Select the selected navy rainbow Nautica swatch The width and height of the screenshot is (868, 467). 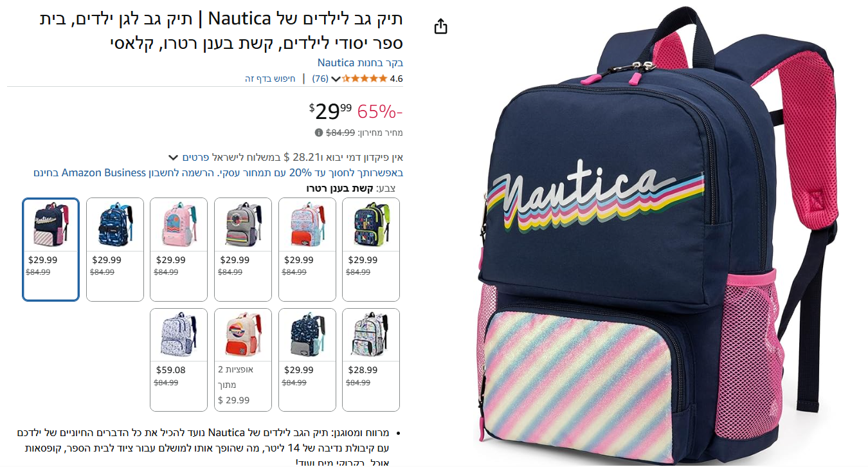click(x=51, y=249)
